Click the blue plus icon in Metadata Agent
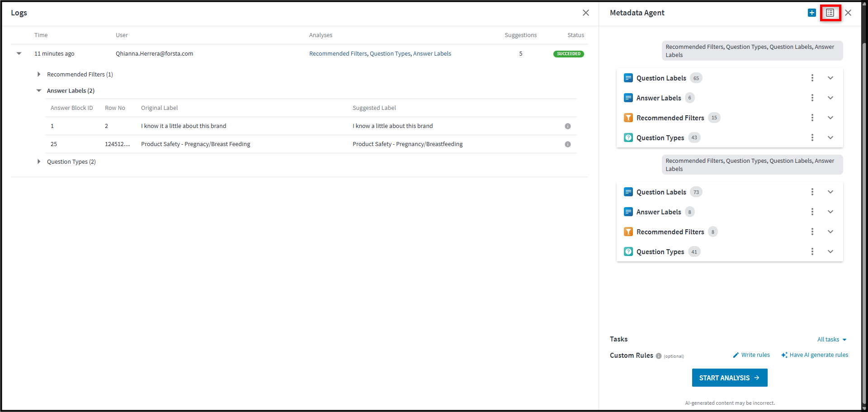Image resolution: width=868 pixels, height=412 pixels. click(811, 13)
